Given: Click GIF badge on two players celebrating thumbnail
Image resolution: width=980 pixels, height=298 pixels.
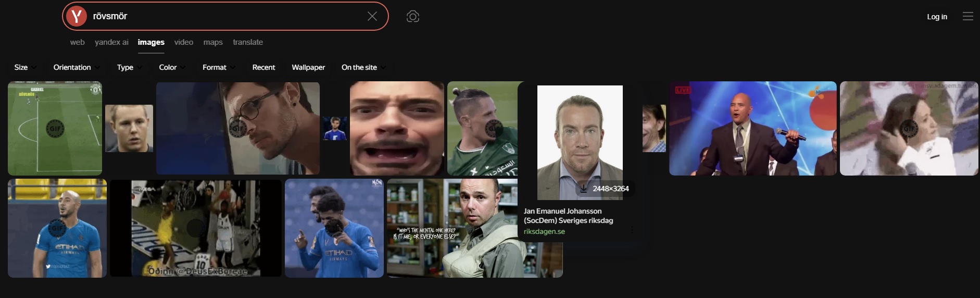Looking at the screenshot, I should click(x=333, y=228).
